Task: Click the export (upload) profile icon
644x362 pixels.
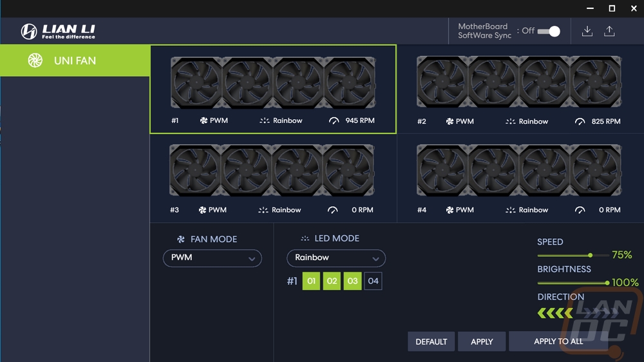Action: [609, 31]
